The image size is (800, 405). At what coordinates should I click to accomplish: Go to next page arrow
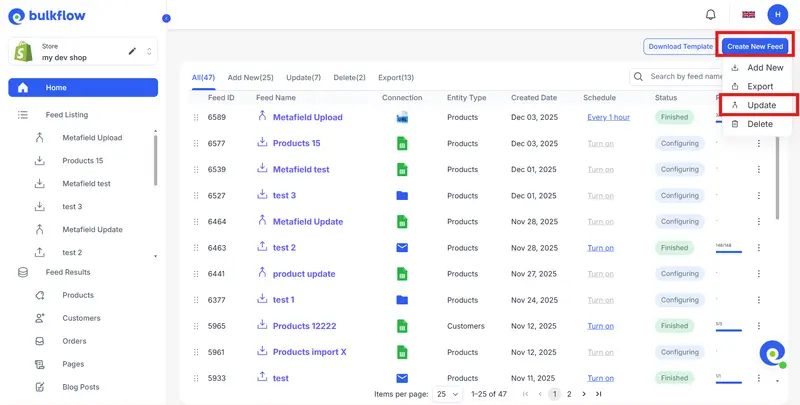point(584,394)
